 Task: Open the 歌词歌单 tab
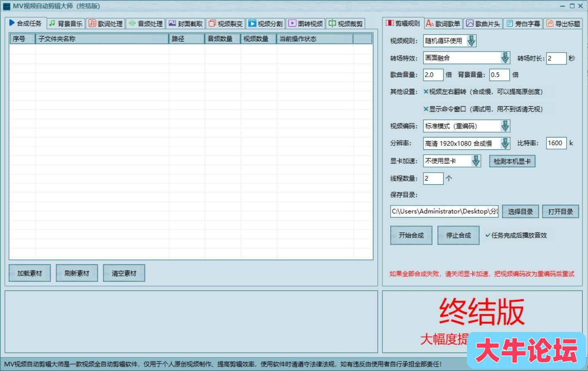pyautogui.click(x=443, y=24)
